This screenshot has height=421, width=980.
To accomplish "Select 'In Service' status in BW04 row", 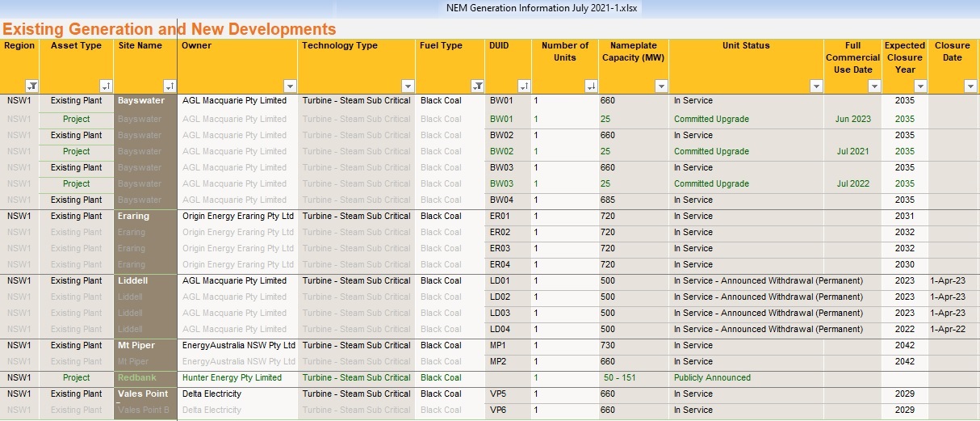I will [x=747, y=200].
